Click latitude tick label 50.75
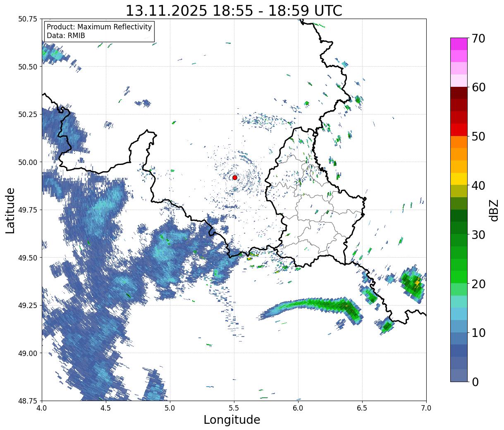504x430 pixels. pos(28,19)
